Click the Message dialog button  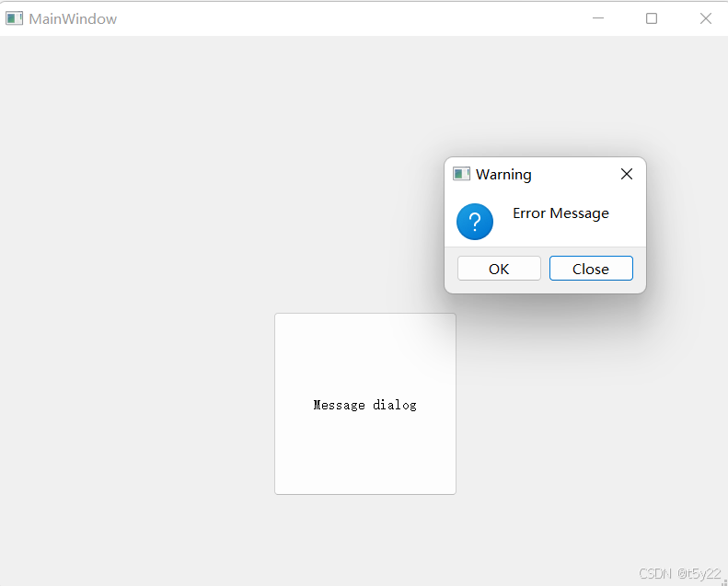tap(365, 404)
